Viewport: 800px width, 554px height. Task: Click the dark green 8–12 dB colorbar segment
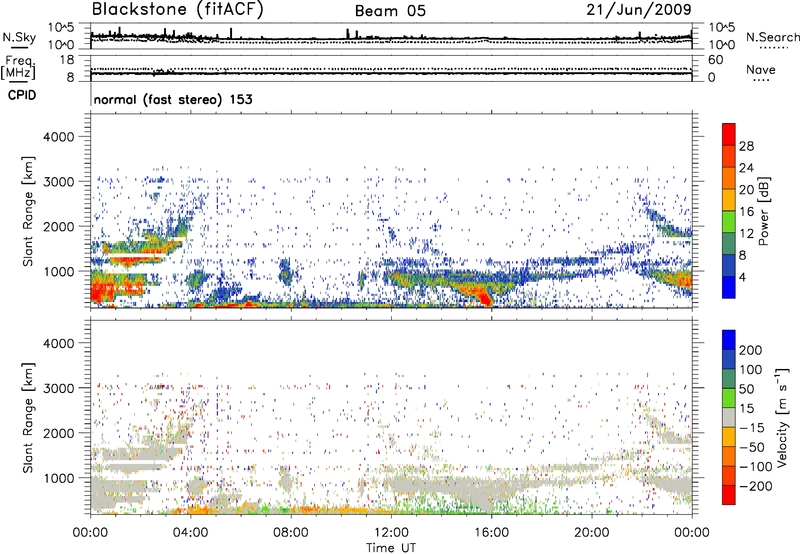729,244
